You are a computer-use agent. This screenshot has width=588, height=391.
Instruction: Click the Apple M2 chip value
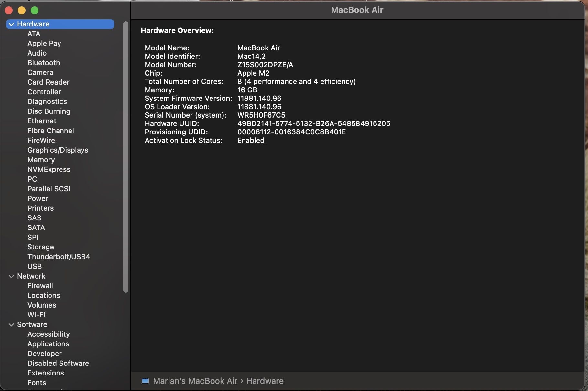pos(253,73)
